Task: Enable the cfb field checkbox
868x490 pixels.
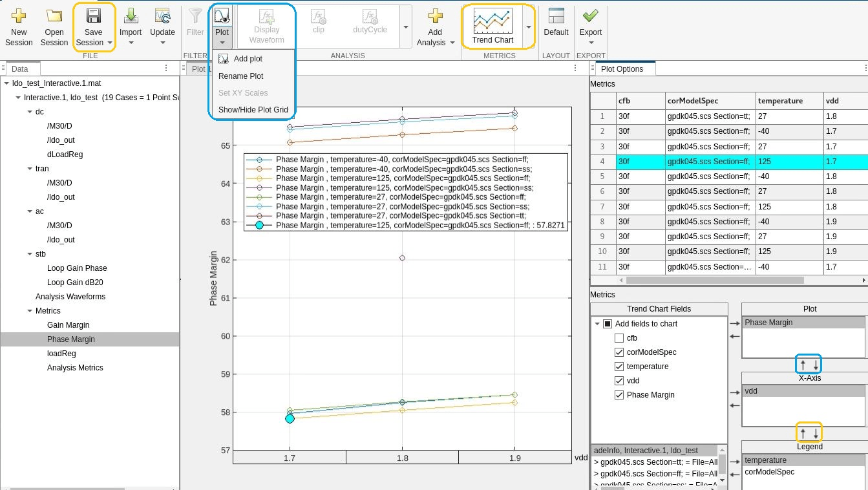Action: click(x=619, y=338)
